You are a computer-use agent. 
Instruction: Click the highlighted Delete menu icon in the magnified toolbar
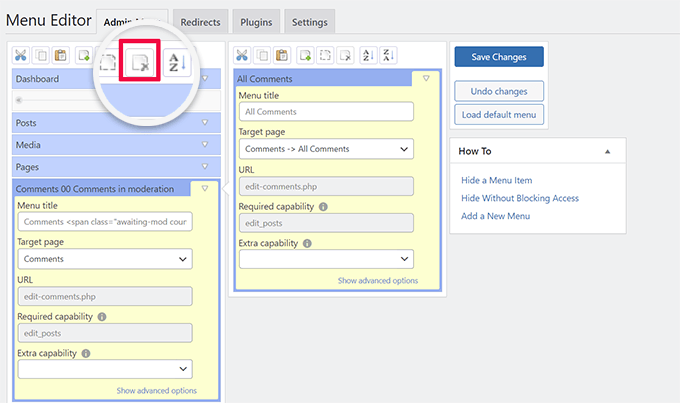point(140,62)
